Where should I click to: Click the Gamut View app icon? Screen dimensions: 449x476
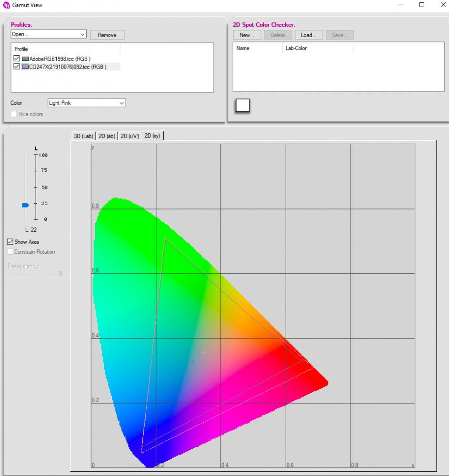point(6,5)
